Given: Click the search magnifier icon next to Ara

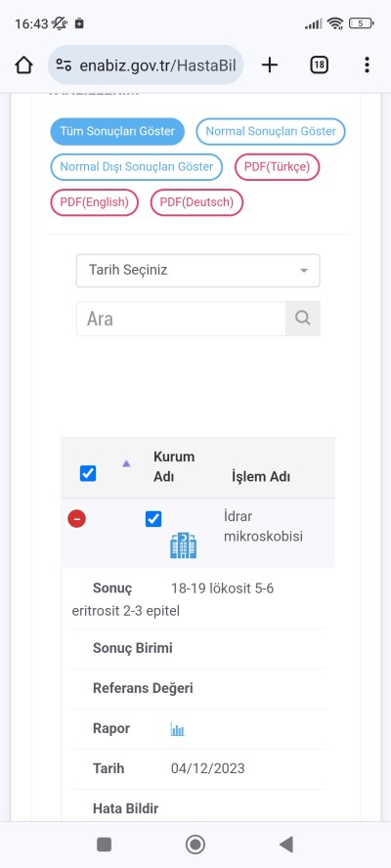Looking at the screenshot, I should coord(302,319).
